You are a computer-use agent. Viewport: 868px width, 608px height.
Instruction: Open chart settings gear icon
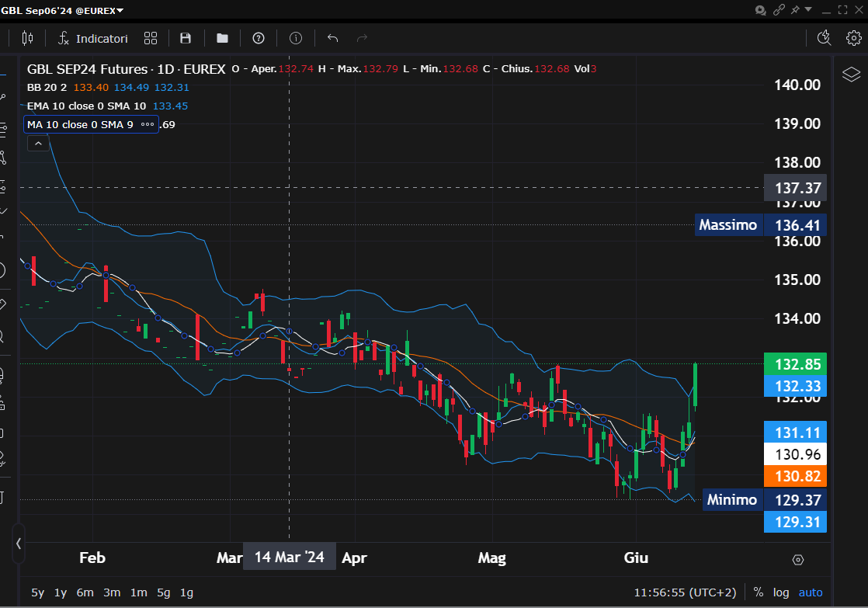[853, 38]
